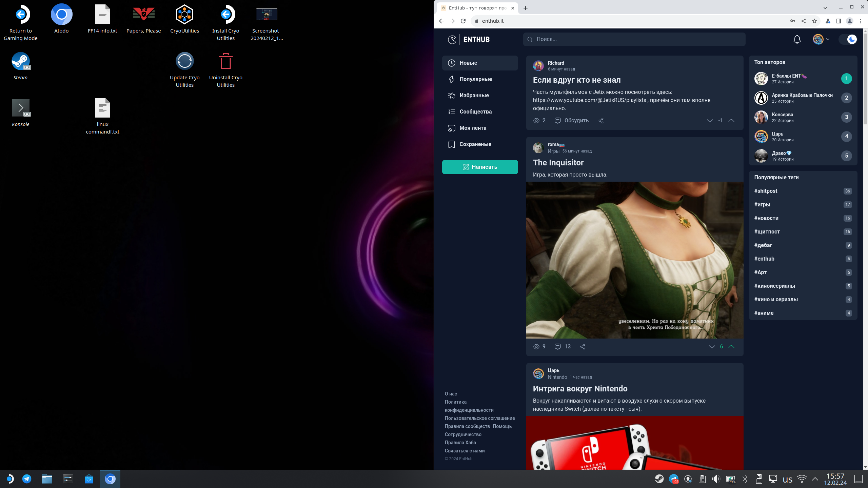The width and height of the screenshot is (868, 488).
Task: Open the Сообщества list
Action: 480,112
